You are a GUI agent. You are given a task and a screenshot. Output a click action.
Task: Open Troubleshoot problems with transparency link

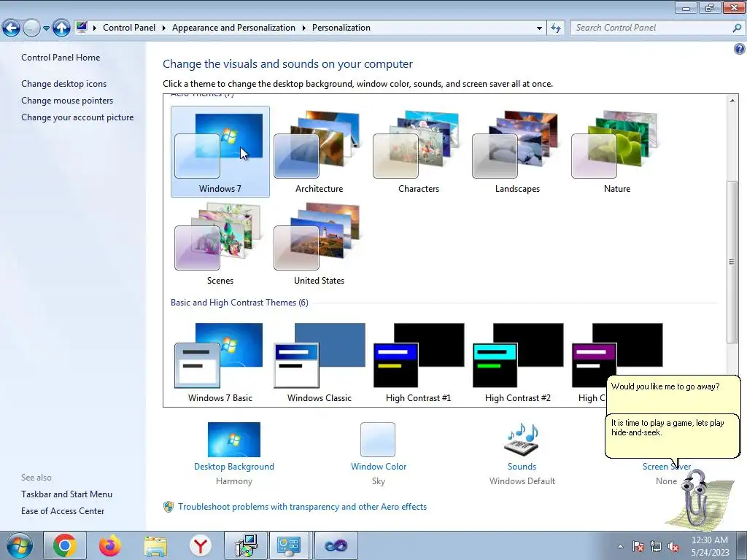point(302,507)
